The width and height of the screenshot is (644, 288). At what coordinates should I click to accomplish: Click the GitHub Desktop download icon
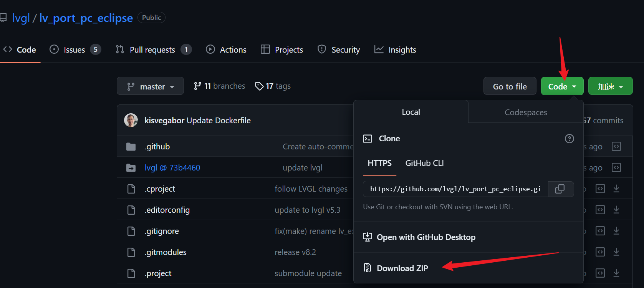point(367,237)
